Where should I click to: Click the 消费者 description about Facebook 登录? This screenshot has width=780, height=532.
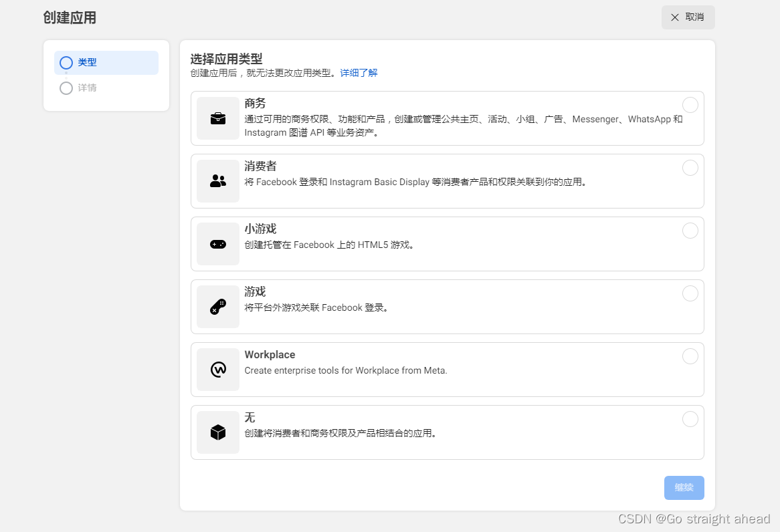(x=416, y=182)
